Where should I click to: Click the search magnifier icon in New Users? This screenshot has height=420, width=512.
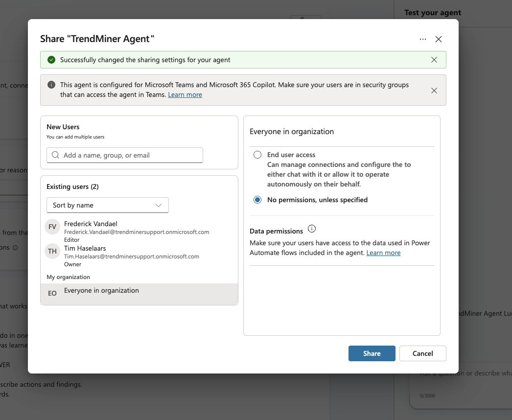pyautogui.click(x=55, y=155)
